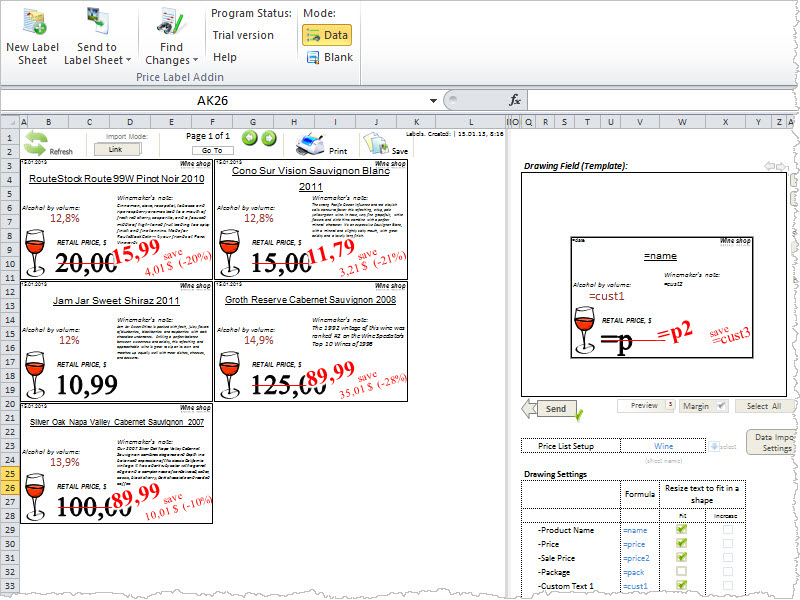This screenshot has width=800, height=600.
Task: Click the =price2 formula cell
Action: tap(641, 558)
